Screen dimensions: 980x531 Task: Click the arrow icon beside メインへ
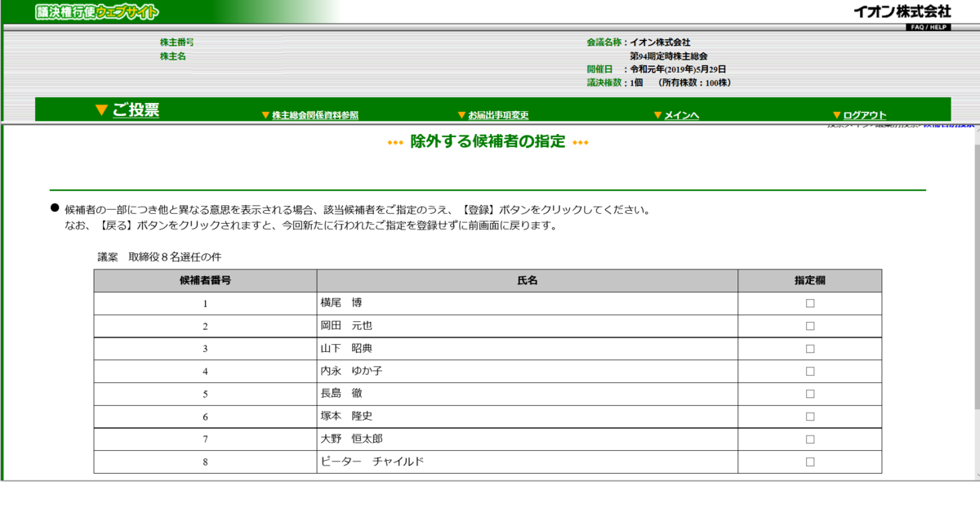[657, 115]
